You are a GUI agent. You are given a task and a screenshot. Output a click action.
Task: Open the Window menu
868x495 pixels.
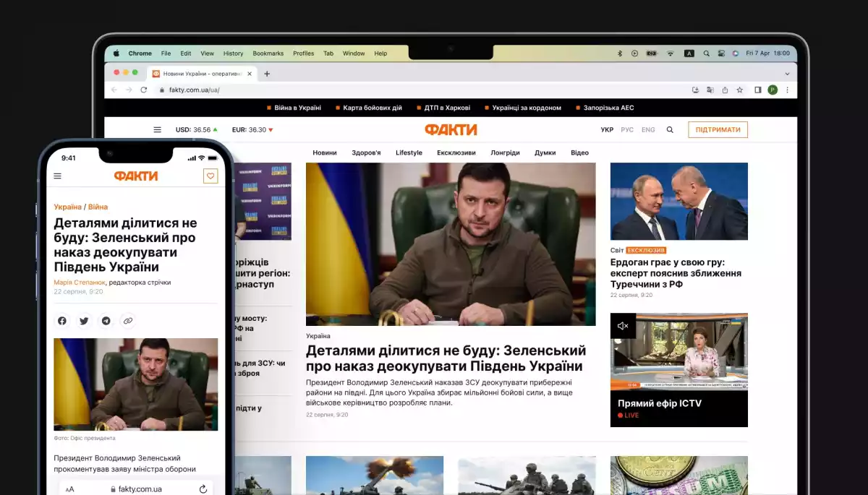coord(354,53)
